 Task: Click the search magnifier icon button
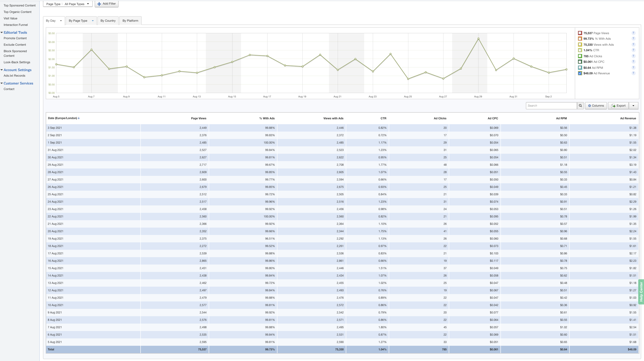[x=580, y=106]
